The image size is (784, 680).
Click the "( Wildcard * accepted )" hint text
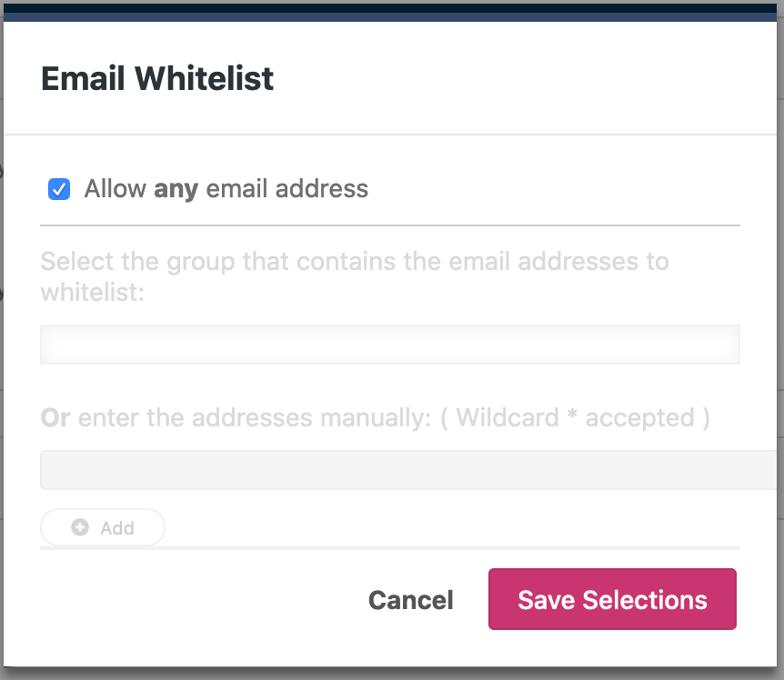[x=583, y=418]
